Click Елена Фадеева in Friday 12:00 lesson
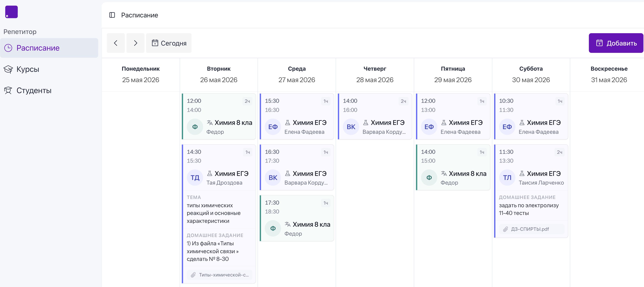The image size is (644, 287). click(x=460, y=132)
